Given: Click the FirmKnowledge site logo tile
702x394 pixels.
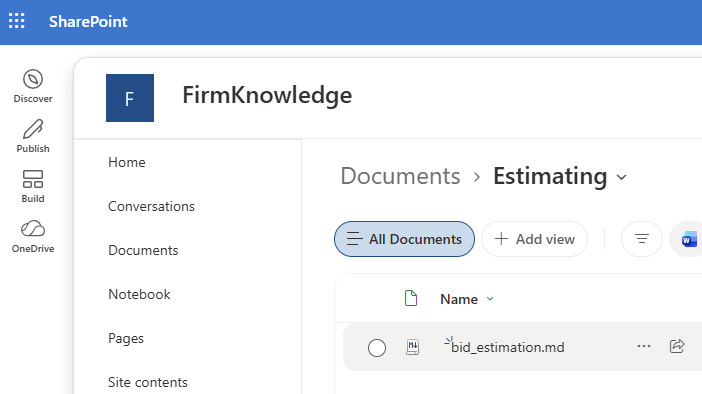Looking at the screenshot, I should pyautogui.click(x=130, y=98).
